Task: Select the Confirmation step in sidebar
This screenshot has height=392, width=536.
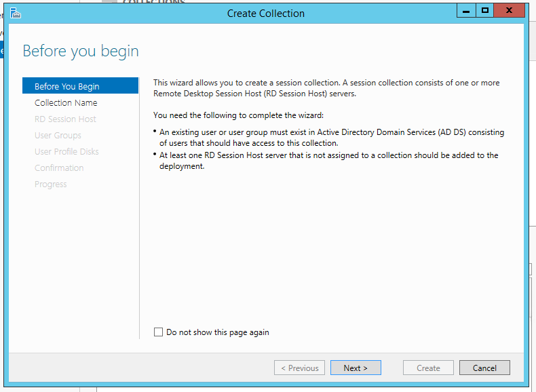Action: (x=59, y=168)
